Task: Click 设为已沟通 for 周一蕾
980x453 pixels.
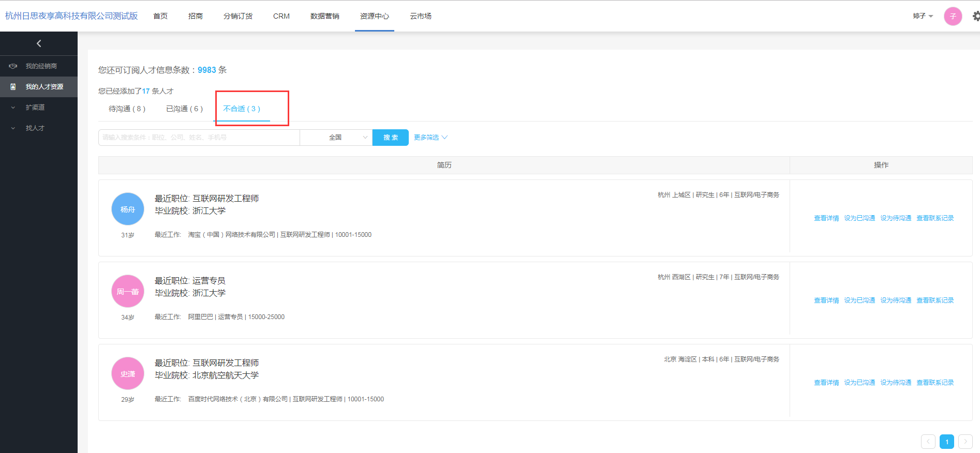Action: pos(859,300)
